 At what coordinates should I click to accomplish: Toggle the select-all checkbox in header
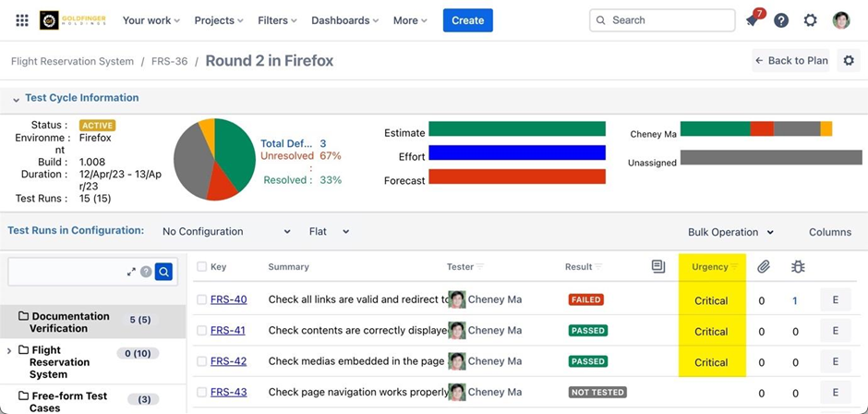pyautogui.click(x=201, y=267)
